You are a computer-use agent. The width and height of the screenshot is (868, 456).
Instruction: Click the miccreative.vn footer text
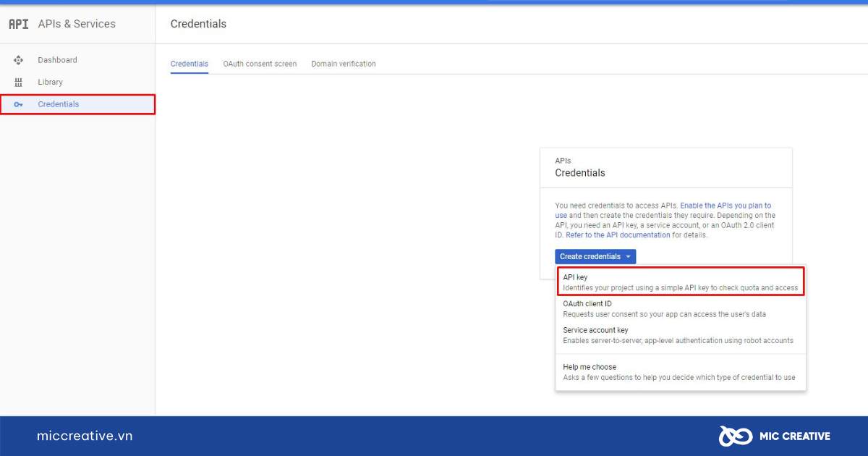click(x=85, y=436)
